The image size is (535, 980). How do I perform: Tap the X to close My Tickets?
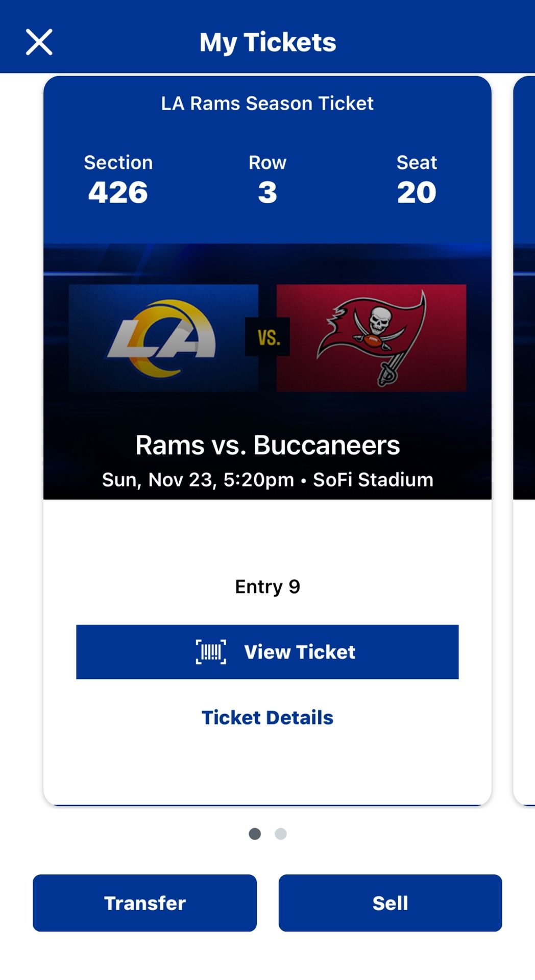click(38, 41)
